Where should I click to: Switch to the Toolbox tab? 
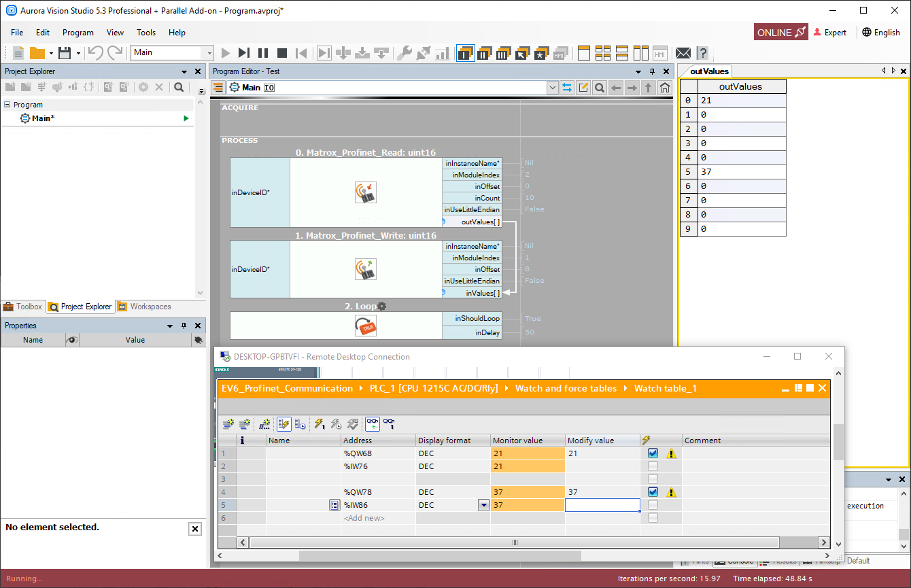coord(23,307)
